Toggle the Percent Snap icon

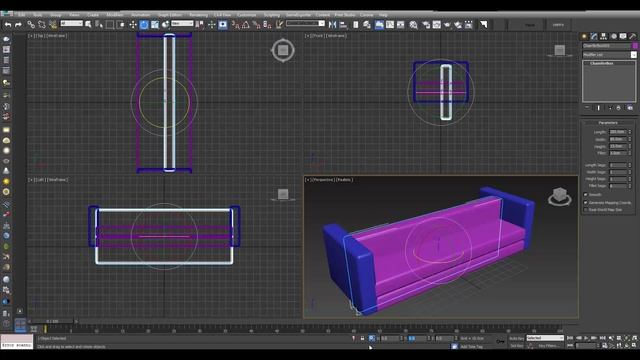256,25
